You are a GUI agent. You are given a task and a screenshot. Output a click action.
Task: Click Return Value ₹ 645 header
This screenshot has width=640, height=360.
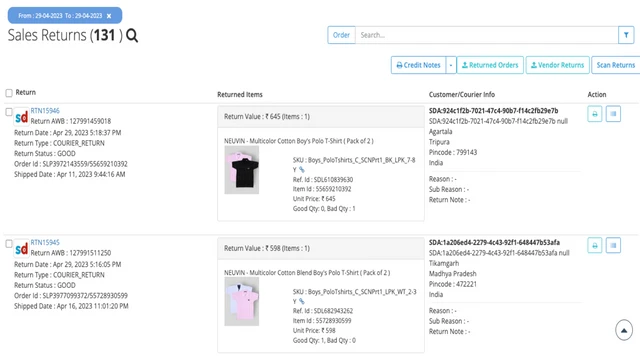coord(267,117)
